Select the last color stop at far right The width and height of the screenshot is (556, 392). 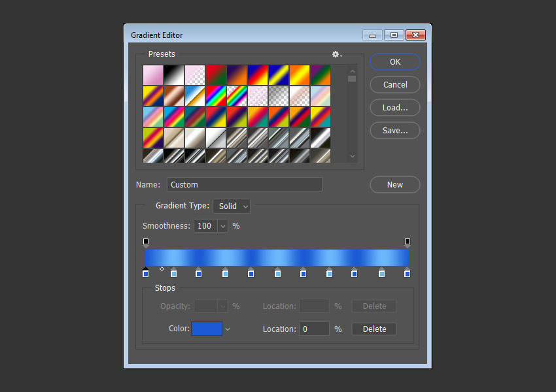(x=408, y=273)
